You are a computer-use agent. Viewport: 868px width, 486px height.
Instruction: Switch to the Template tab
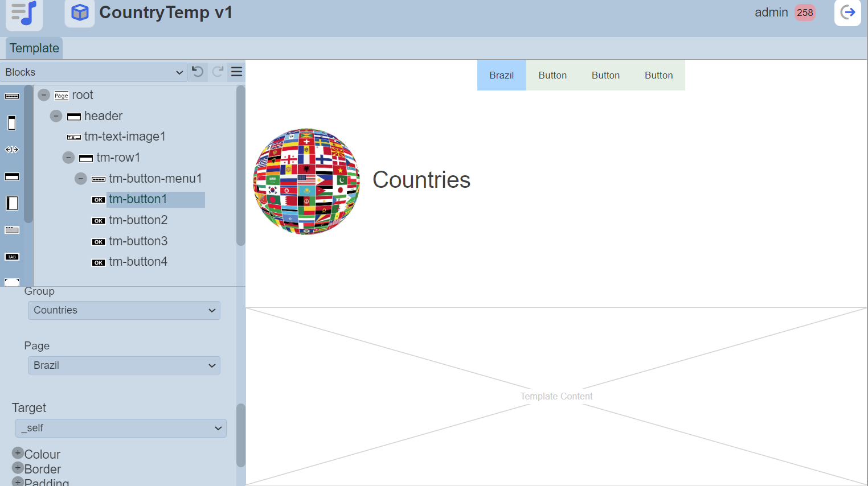[x=34, y=48]
